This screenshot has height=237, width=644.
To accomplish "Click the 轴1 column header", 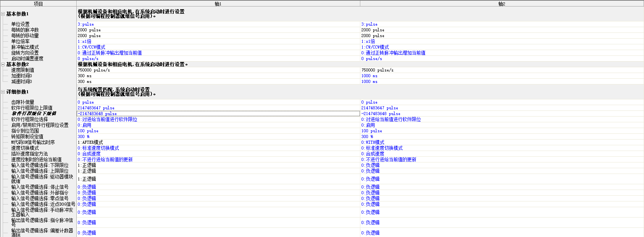I will 218,4.
